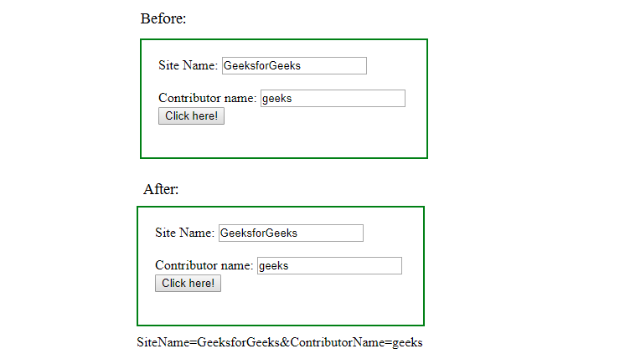Image resolution: width=625 pixels, height=364 pixels.
Task: Select the Contributor name field in After form
Action: (329, 265)
